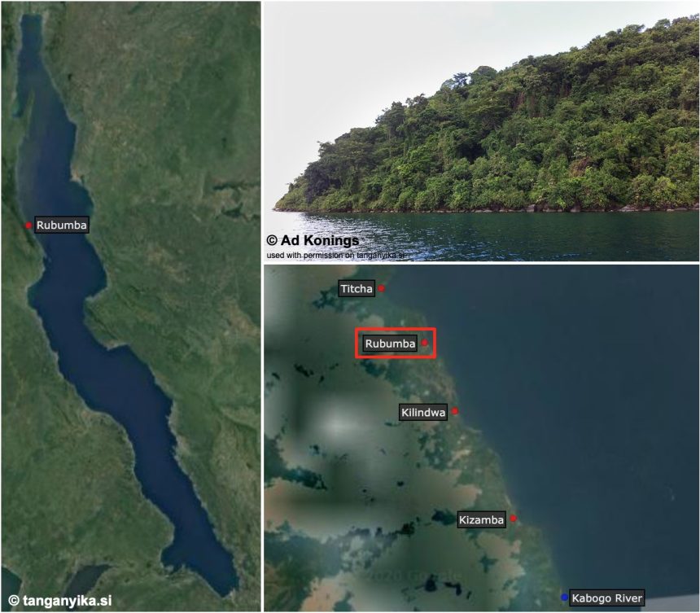The height and width of the screenshot is (613, 700).
Task: Click the red dot inside highlighted Rubumba box
Action: pyautogui.click(x=425, y=343)
